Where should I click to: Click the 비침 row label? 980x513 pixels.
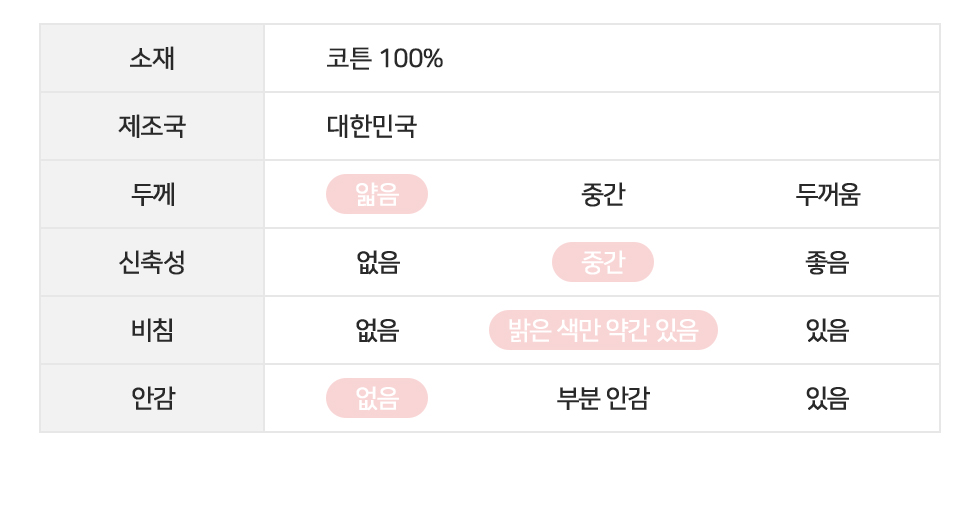(x=152, y=330)
